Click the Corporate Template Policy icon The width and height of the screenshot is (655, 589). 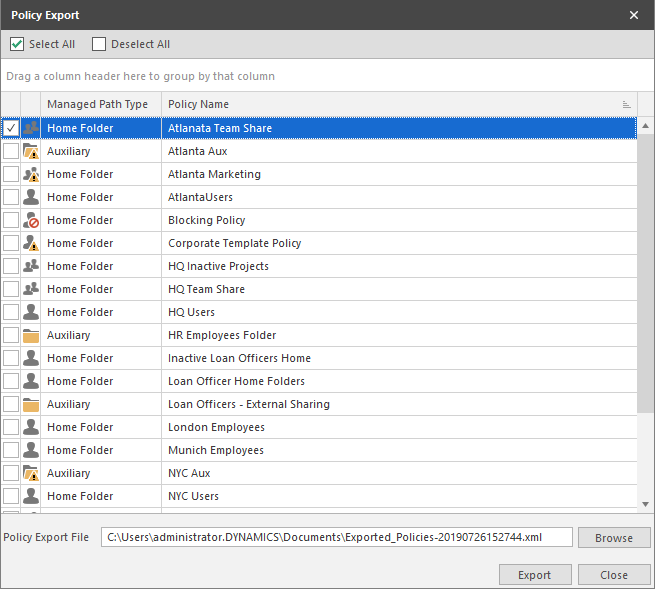tap(30, 243)
